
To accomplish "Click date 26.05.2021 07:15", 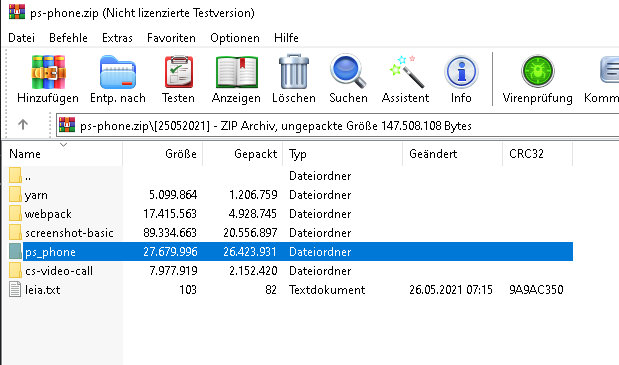I will point(451,290).
